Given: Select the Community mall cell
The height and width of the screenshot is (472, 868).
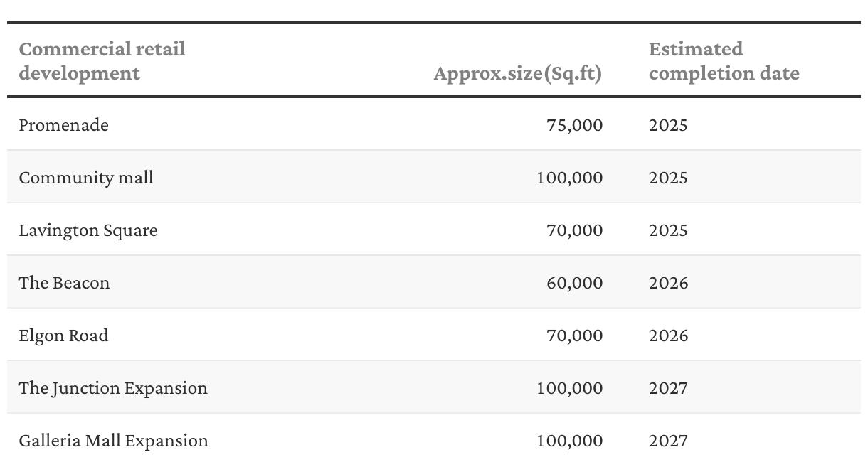Looking at the screenshot, I should (86, 178).
